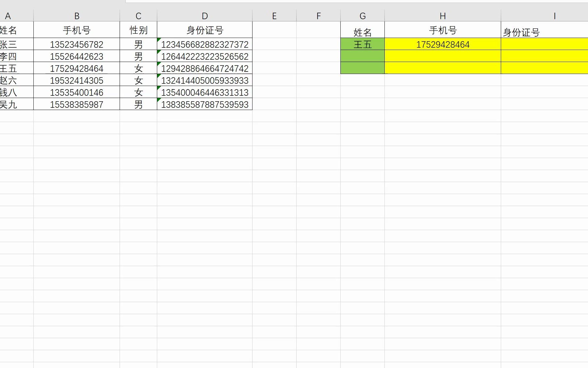Select column A header
The width and height of the screenshot is (588, 368).
coord(16,16)
